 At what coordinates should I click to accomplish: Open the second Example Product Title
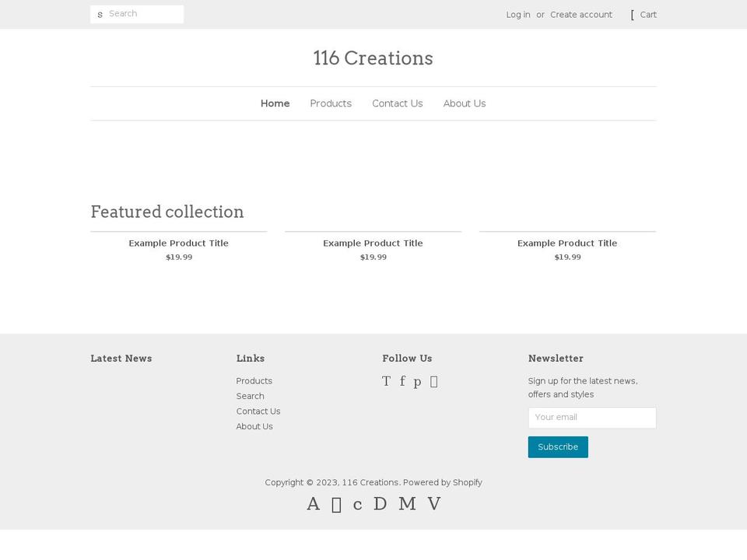point(373,243)
